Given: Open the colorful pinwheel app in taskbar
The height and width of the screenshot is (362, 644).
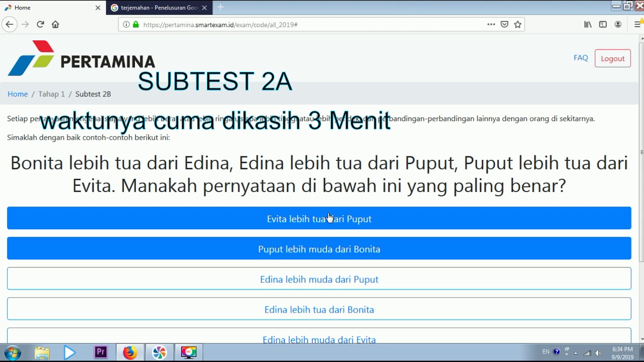Looking at the screenshot, I should point(159,352).
